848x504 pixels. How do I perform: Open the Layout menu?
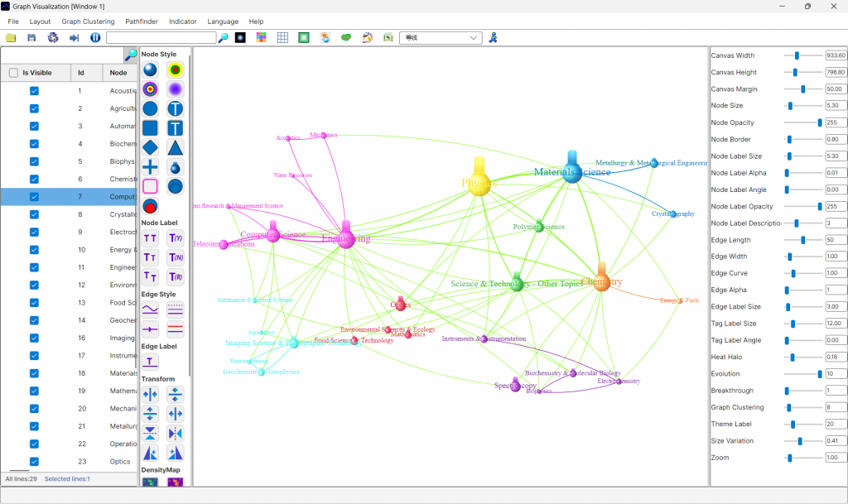point(40,22)
